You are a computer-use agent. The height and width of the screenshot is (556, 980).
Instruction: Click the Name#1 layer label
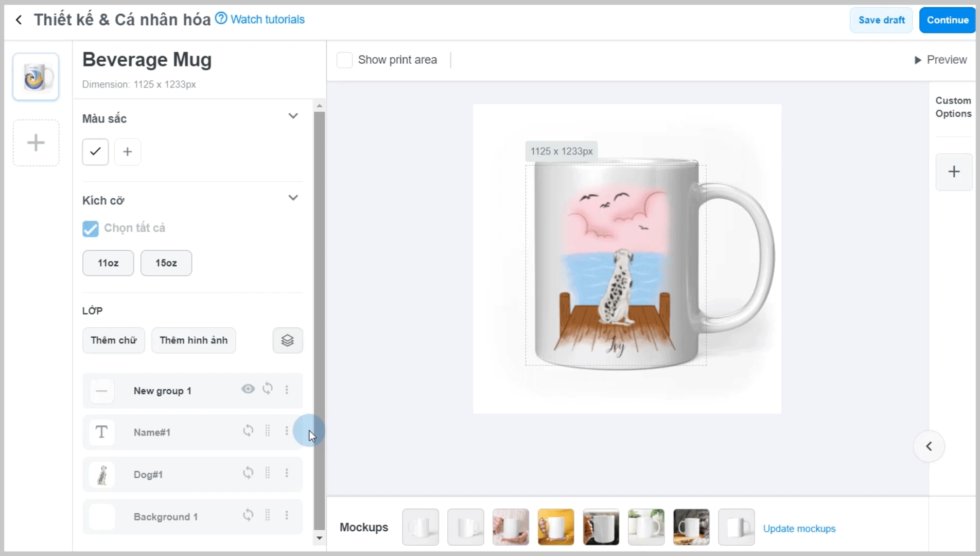tap(152, 432)
